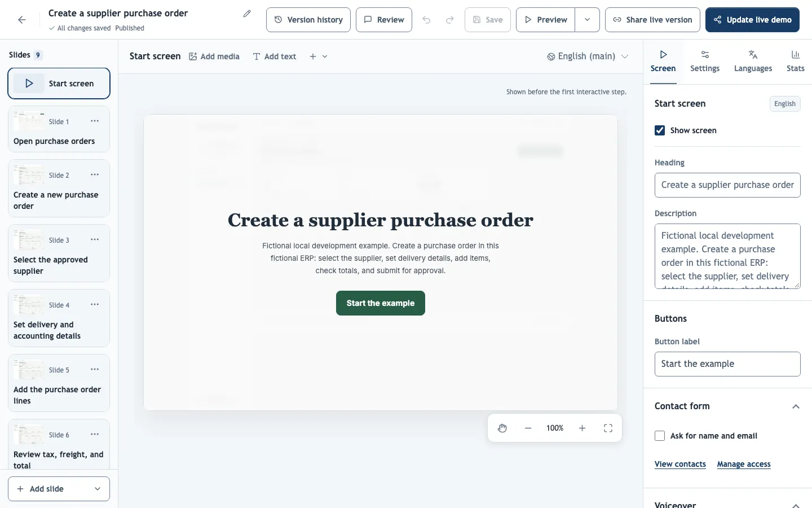Open the Preview dropdown arrow
This screenshot has height=508, width=812.
[588, 20]
